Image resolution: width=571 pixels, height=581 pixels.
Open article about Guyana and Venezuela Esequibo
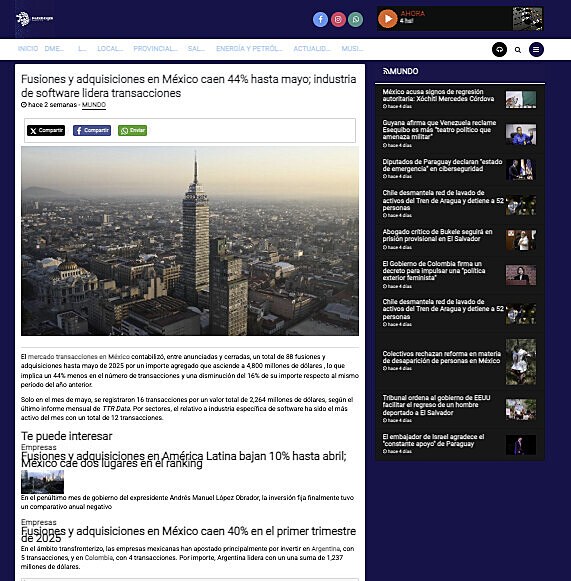click(x=439, y=130)
